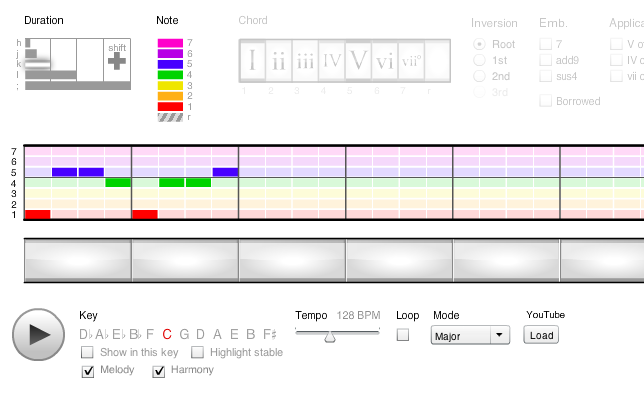Image resolution: width=644 pixels, height=399 pixels.
Task: Click the red note in measure two
Action: pyautogui.click(x=145, y=214)
